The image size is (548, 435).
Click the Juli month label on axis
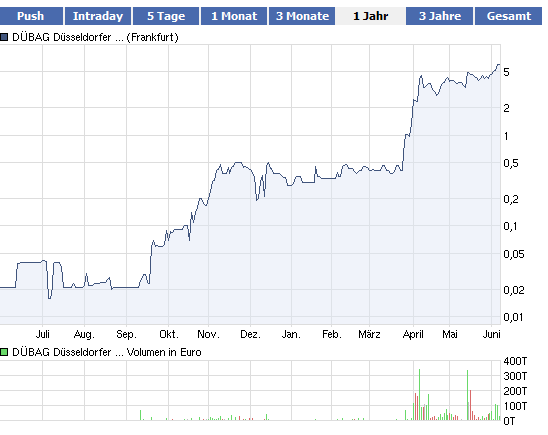(x=43, y=334)
